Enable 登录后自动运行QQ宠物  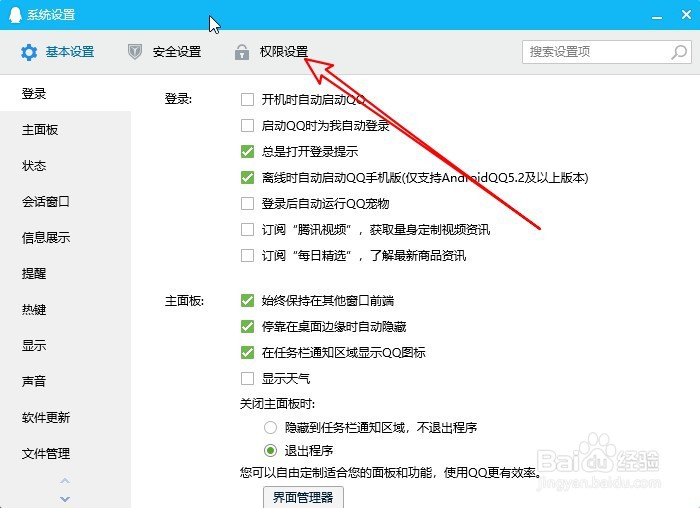pyautogui.click(x=247, y=204)
